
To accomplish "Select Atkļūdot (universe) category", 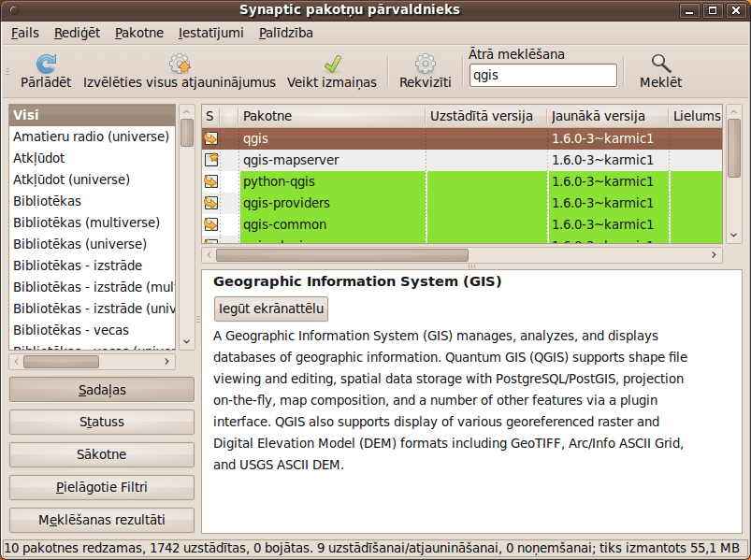I will [x=92, y=179].
